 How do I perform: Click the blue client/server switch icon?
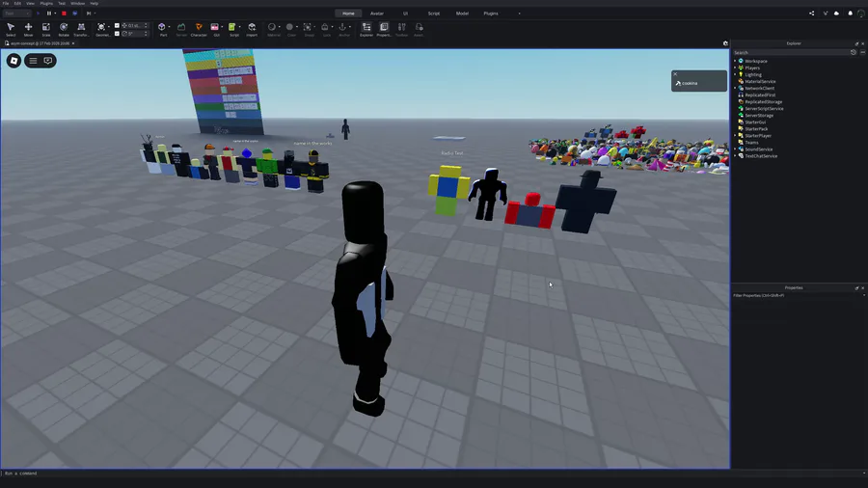click(74, 14)
